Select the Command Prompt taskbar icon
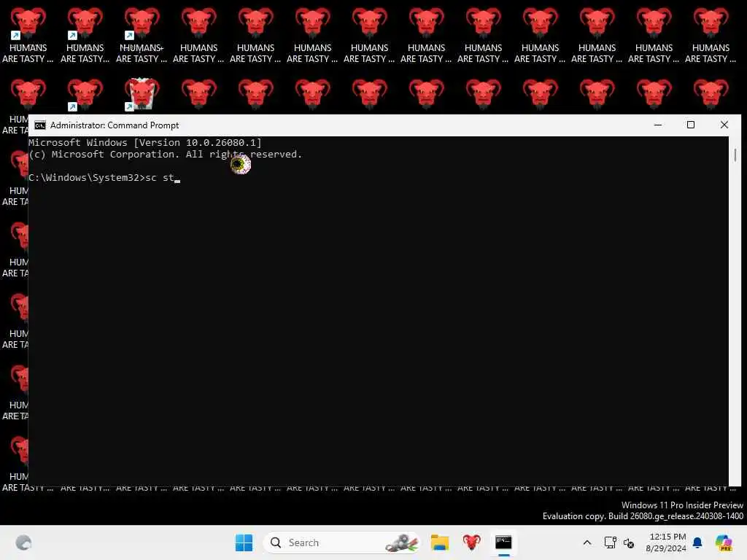747x560 pixels. point(503,542)
